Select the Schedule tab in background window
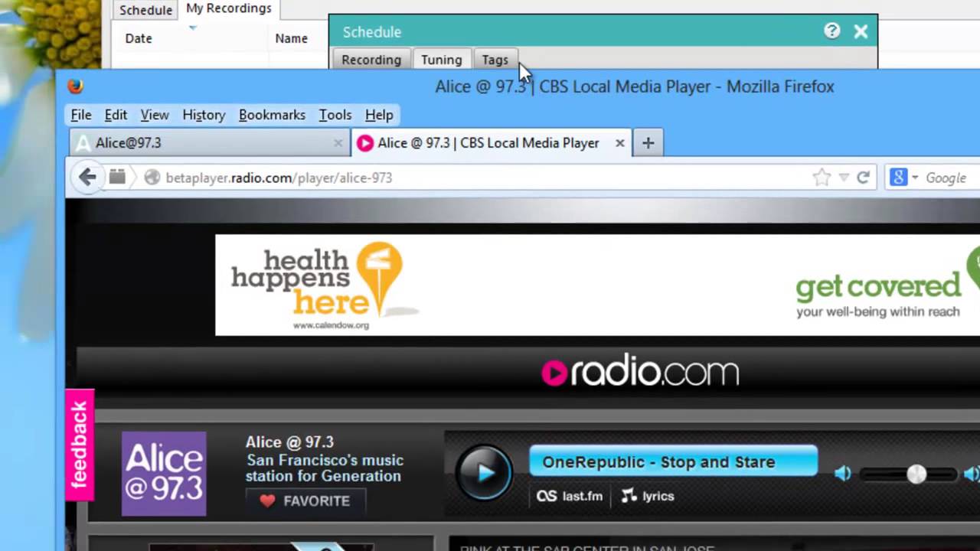This screenshot has width=980, height=551. pyautogui.click(x=145, y=10)
